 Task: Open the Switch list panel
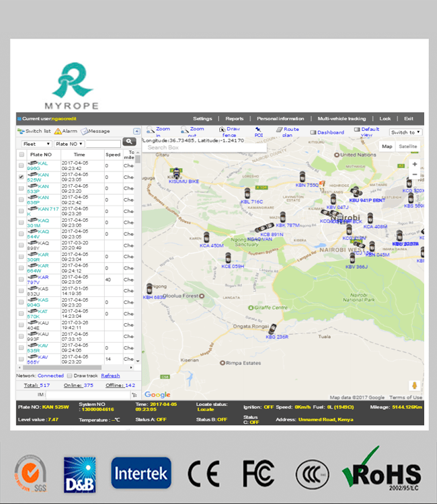pos(34,131)
